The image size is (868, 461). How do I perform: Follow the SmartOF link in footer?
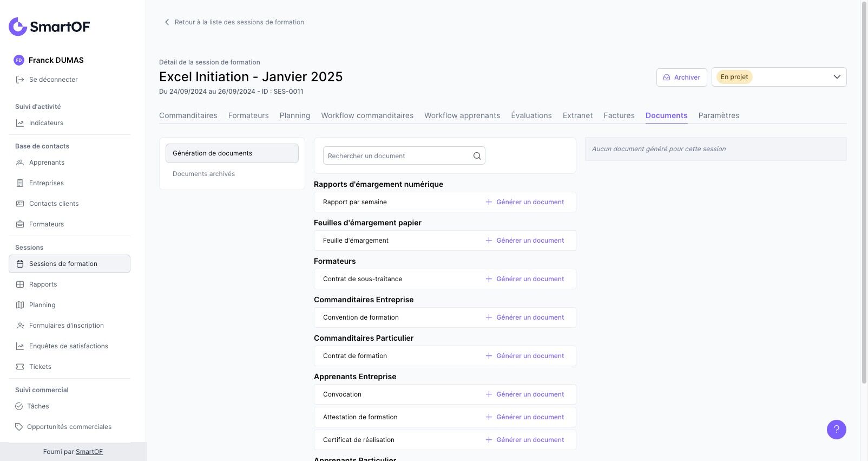89,452
